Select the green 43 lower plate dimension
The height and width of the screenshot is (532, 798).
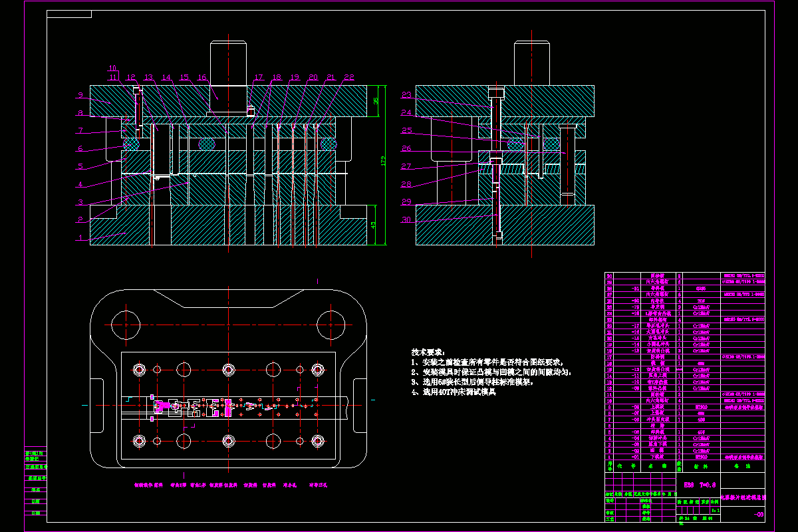point(374,226)
